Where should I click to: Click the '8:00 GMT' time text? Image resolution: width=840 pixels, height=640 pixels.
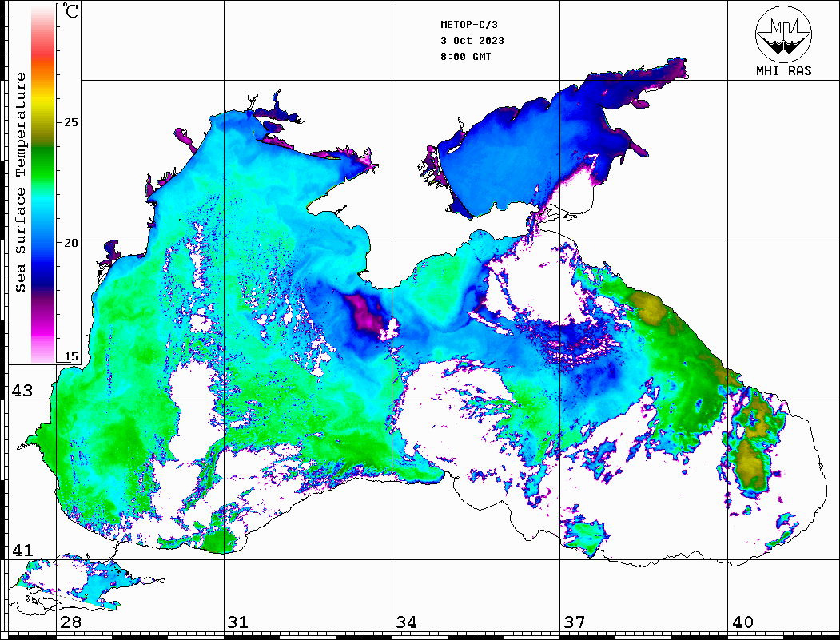[466, 57]
